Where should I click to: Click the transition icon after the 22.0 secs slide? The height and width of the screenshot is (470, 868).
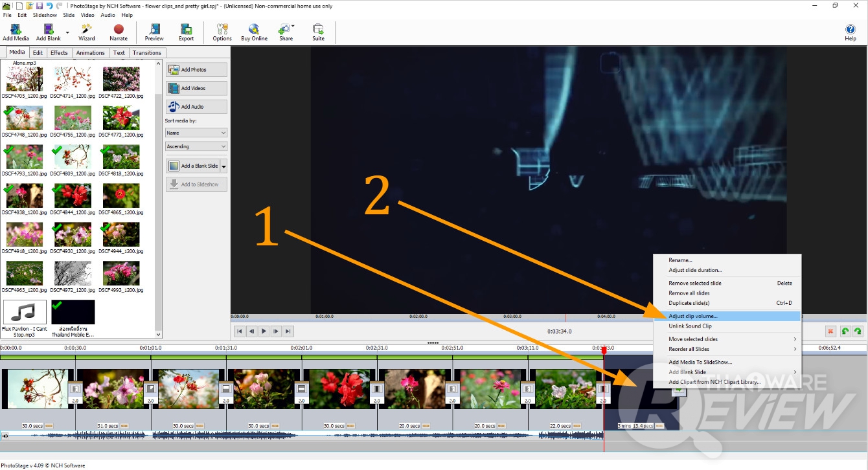pyautogui.click(x=603, y=389)
